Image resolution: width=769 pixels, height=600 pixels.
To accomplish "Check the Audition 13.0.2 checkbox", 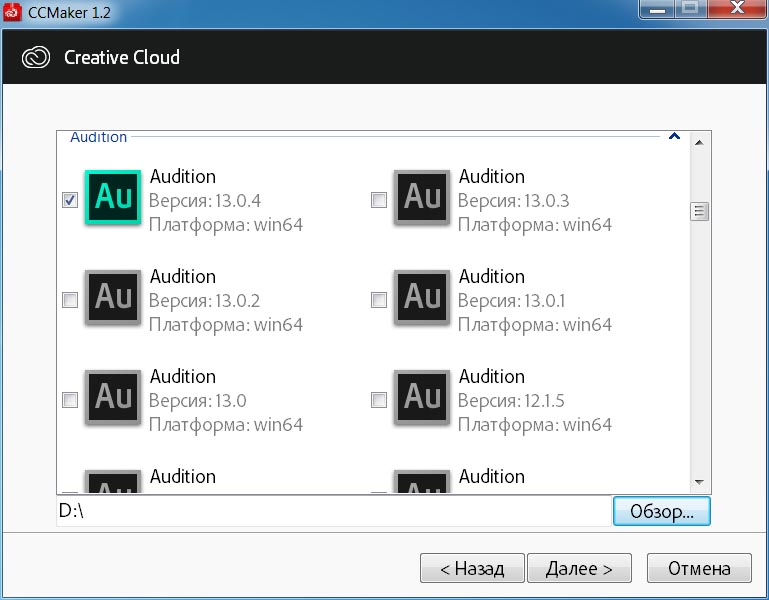I will (x=70, y=300).
